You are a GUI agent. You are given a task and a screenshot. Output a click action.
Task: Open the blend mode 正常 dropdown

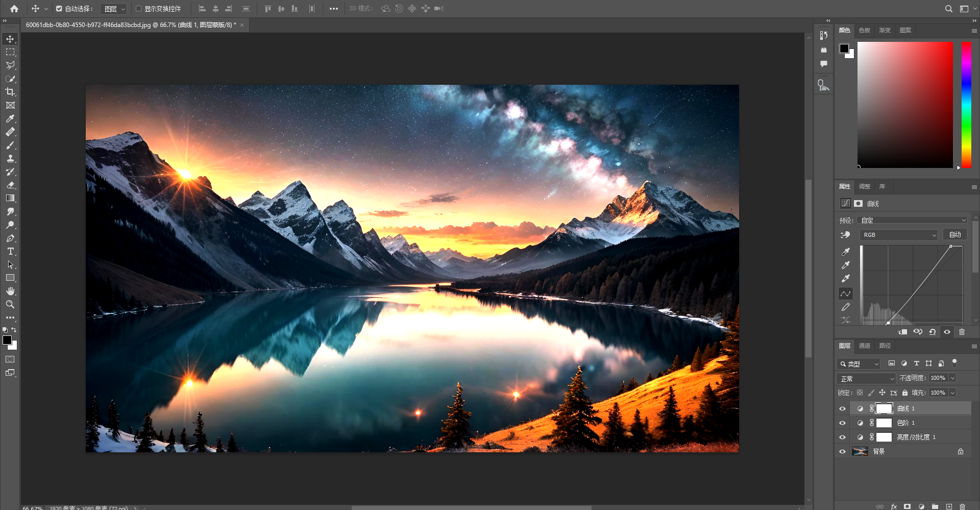click(x=866, y=378)
